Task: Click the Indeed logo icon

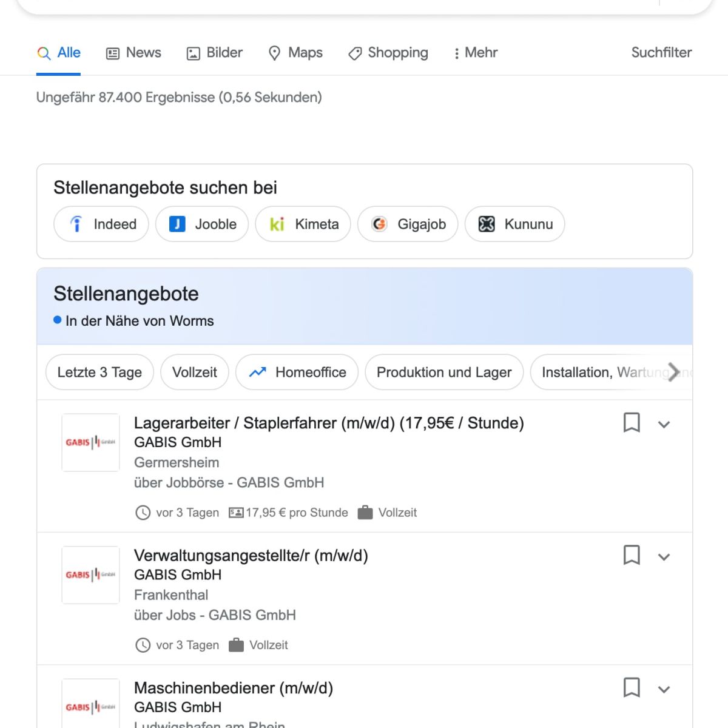Action: click(76, 224)
